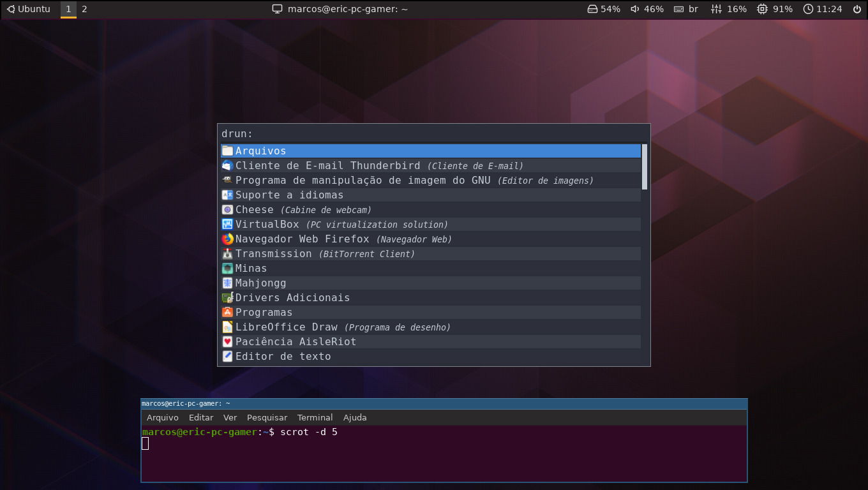
Task: Click the launcher list scrollbar handle
Action: pos(645,167)
